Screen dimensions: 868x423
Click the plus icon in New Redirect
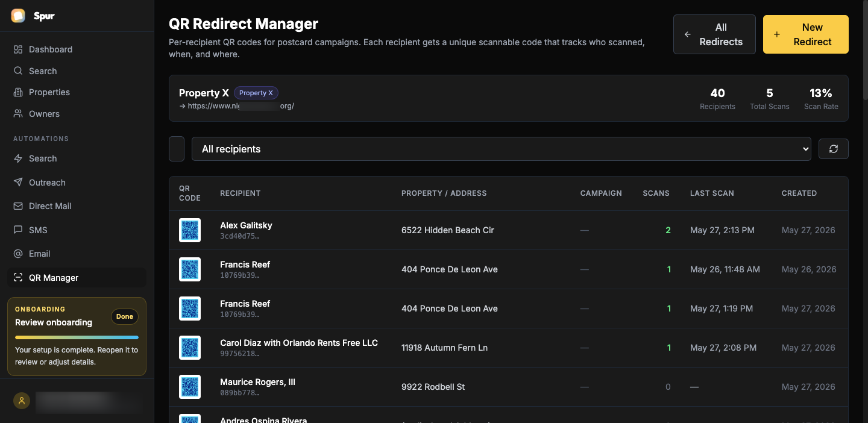click(777, 34)
